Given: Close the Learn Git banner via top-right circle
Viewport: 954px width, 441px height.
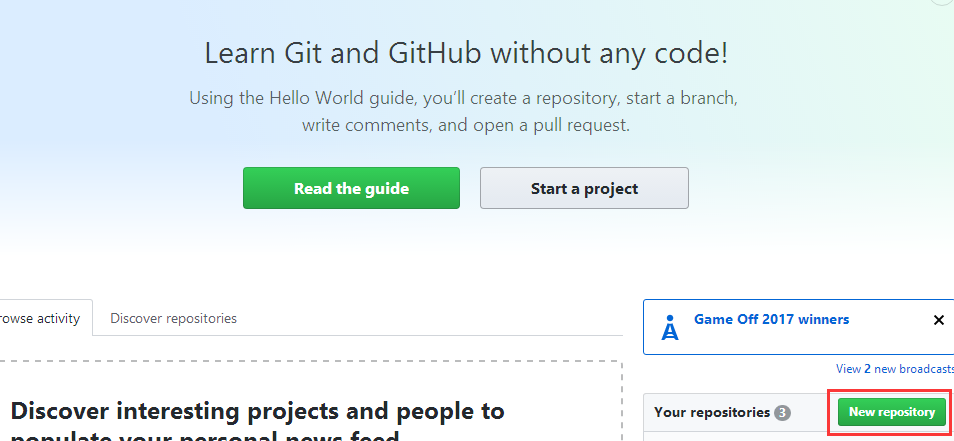Looking at the screenshot, I should pyautogui.click(x=942, y=3).
